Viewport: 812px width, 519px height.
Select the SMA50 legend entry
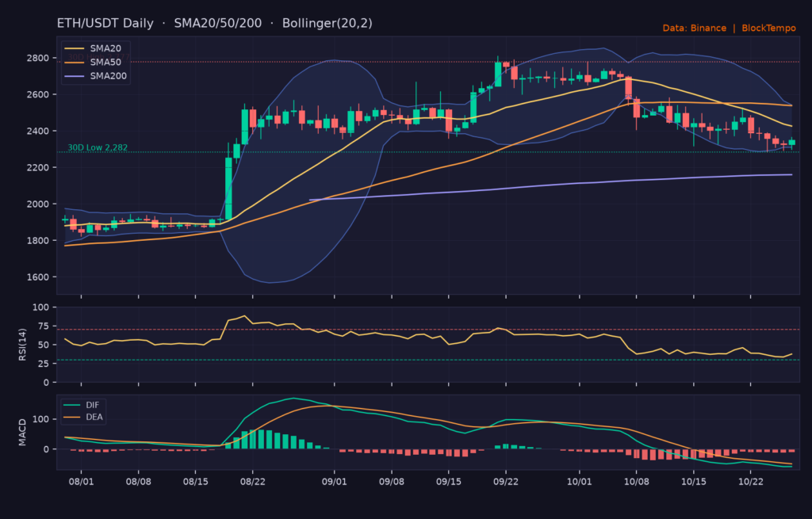pos(93,62)
